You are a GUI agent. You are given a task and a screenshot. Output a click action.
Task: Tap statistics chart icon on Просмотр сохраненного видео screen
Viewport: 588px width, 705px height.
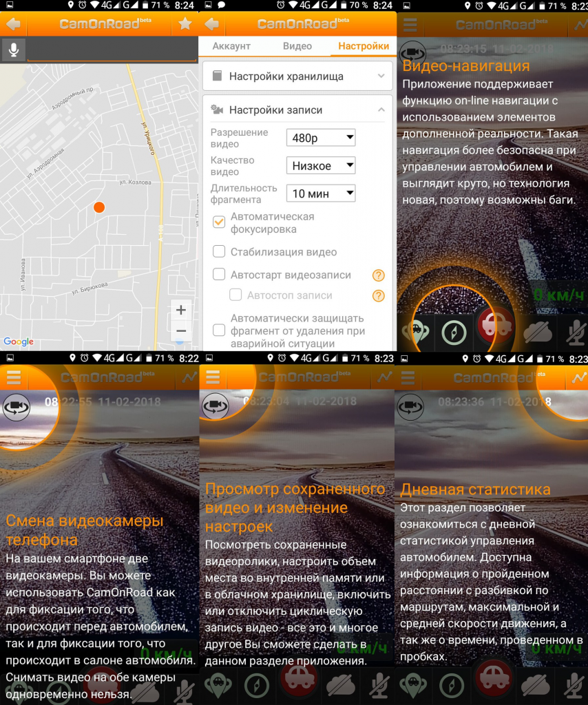[x=384, y=377]
